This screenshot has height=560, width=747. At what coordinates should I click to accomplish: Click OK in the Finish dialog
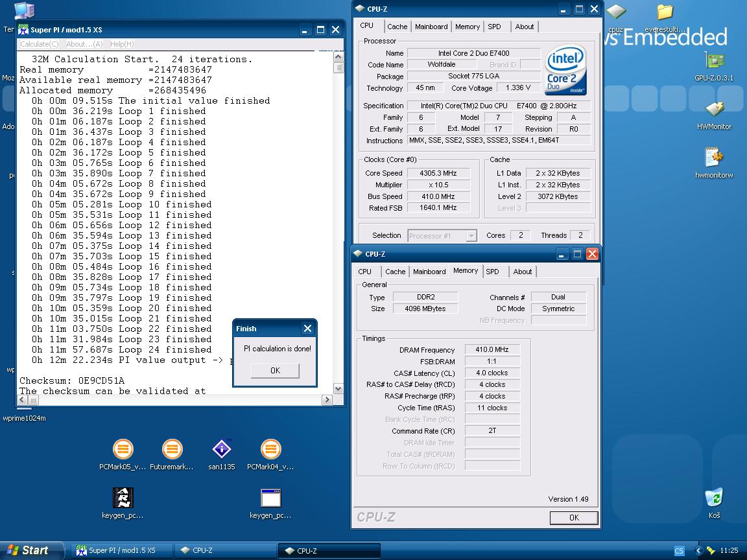coord(275,371)
